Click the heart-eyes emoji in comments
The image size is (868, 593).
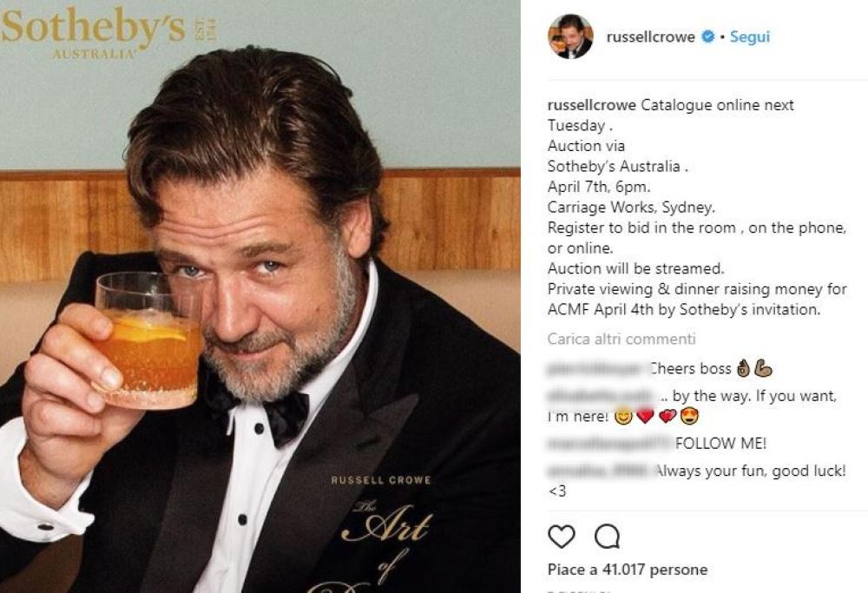pyautogui.click(x=689, y=417)
